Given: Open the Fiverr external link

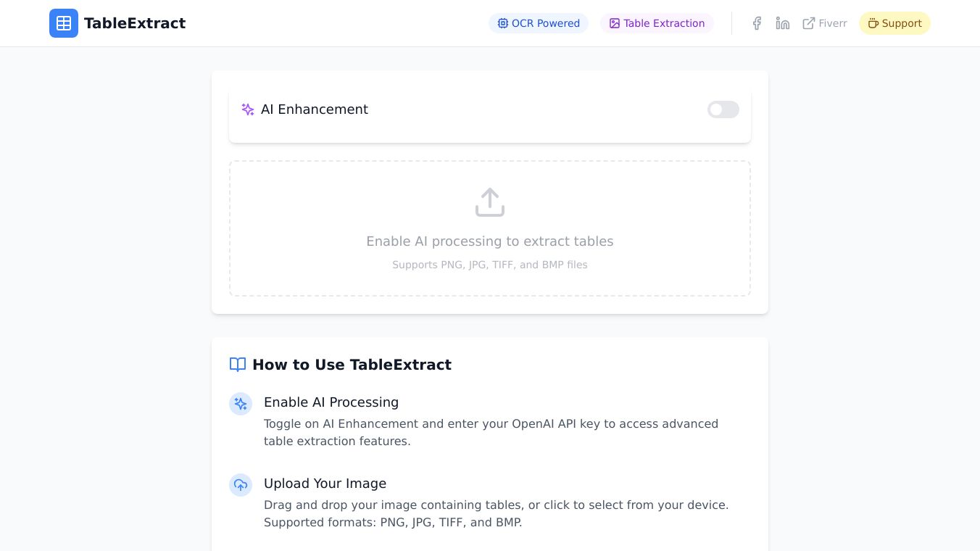Looking at the screenshot, I should click(x=825, y=23).
